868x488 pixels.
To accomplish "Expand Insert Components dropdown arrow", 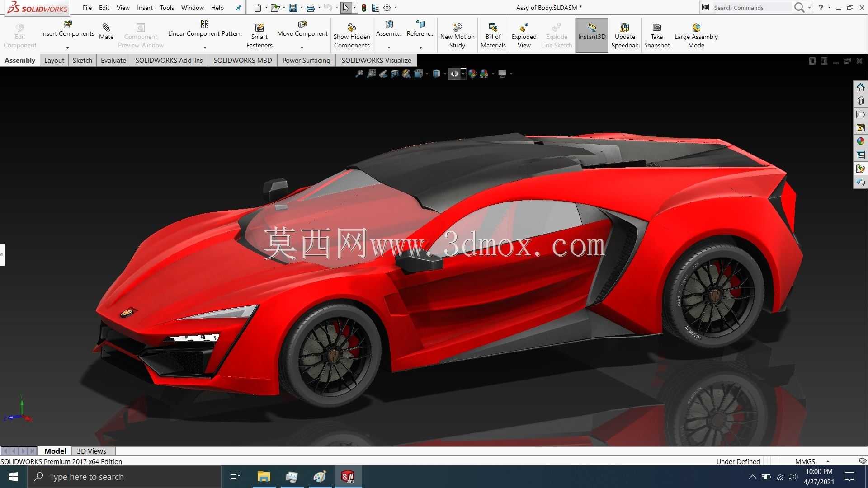I will (67, 48).
